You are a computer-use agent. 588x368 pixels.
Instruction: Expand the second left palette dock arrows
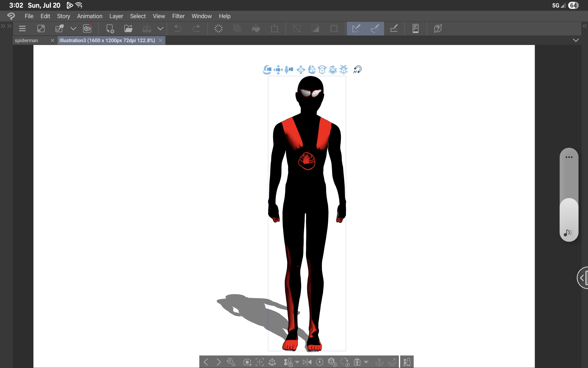coord(9,26)
